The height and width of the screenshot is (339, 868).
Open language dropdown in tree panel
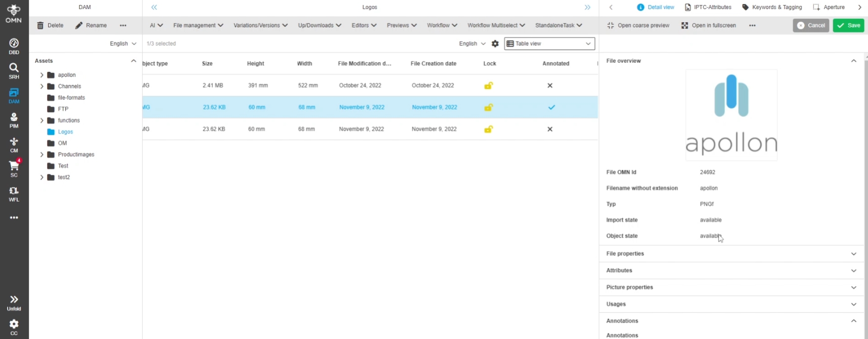123,44
